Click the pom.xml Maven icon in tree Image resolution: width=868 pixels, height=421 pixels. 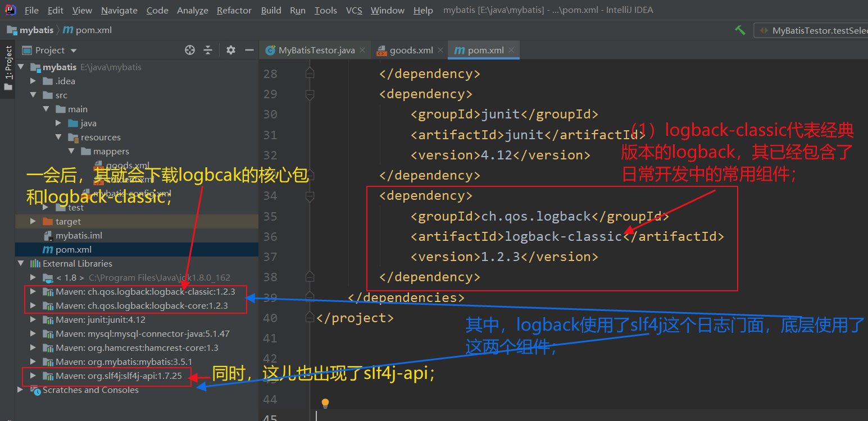click(x=48, y=250)
